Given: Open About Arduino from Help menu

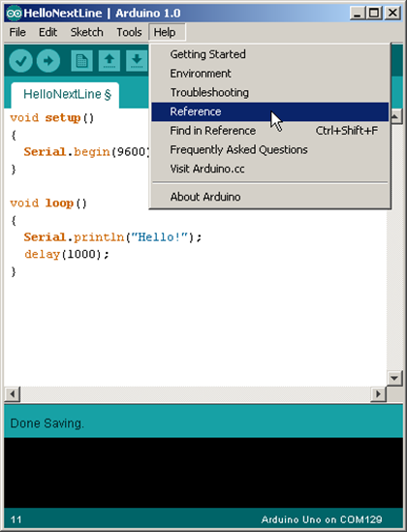Looking at the screenshot, I should coord(270,197).
